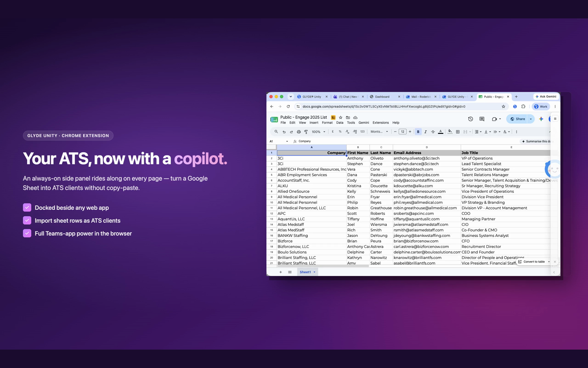This screenshot has width=588, height=368.
Task: Expand the Share button dropdown arrow
Action: pos(531,119)
